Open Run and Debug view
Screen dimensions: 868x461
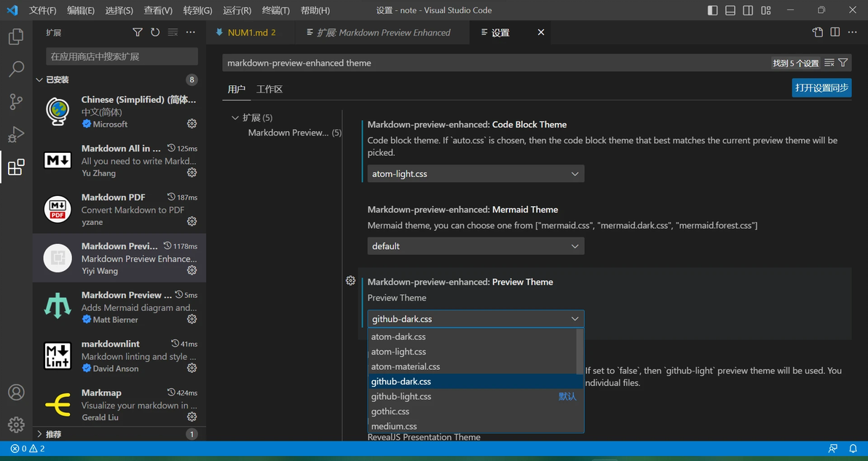pyautogui.click(x=16, y=135)
